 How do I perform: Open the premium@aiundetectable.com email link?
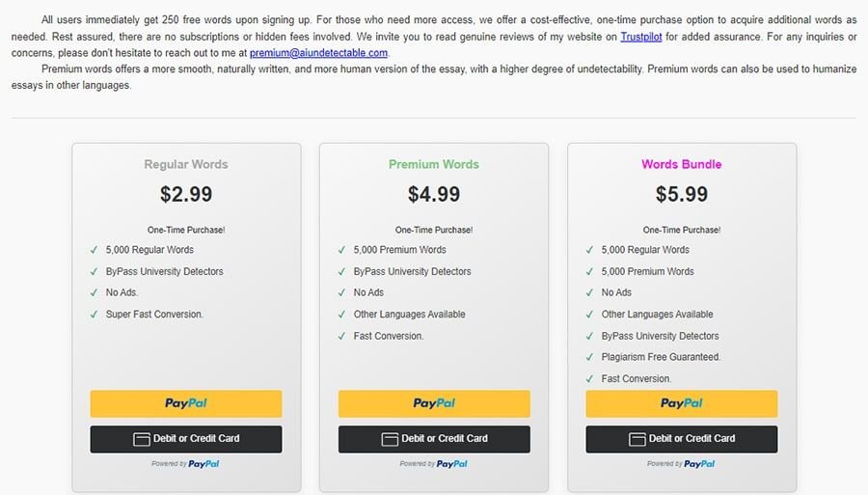(x=318, y=53)
